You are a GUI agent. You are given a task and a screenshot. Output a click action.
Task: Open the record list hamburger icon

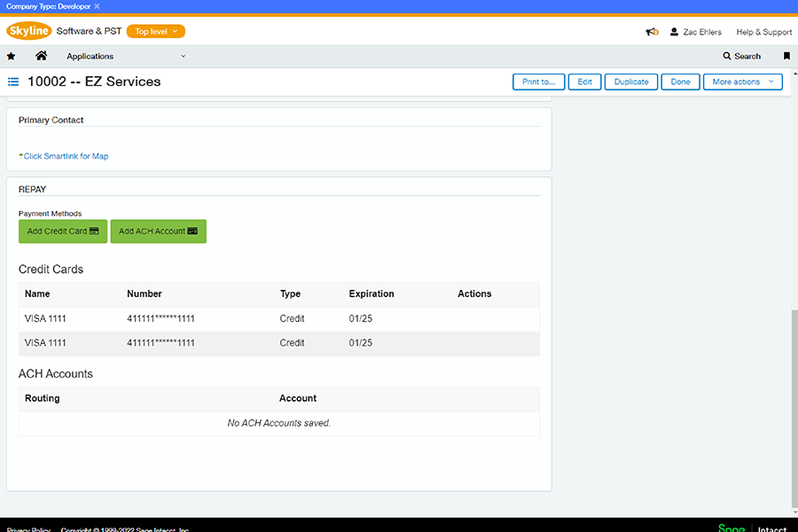click(x=14, y=82)
